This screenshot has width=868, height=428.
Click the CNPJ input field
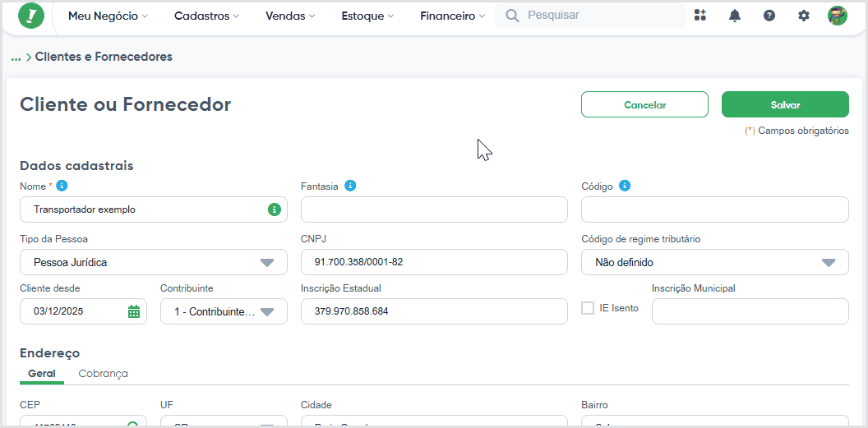pyautogui.click(x=434, y=262)
